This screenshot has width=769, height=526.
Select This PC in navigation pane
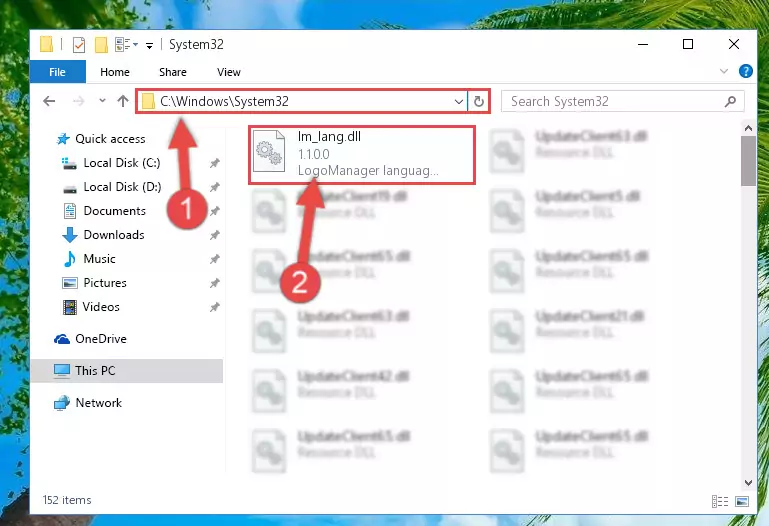coord(127,371)
